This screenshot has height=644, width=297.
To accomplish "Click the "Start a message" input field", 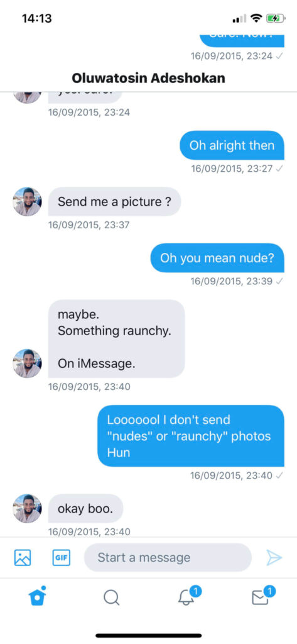I will coord(168,557).
